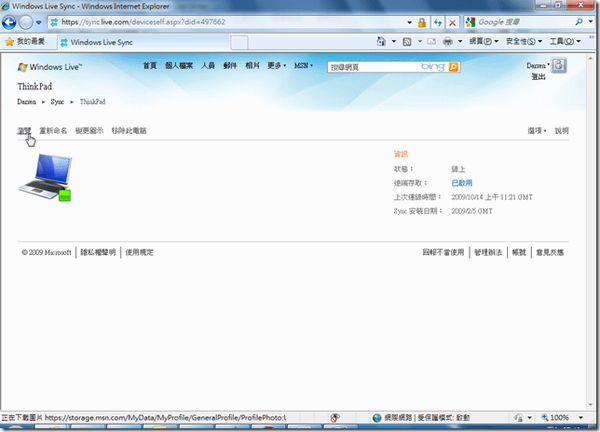The image size is (600, 432).
Task: Open a new blank tab
Action: pos(239,42)
